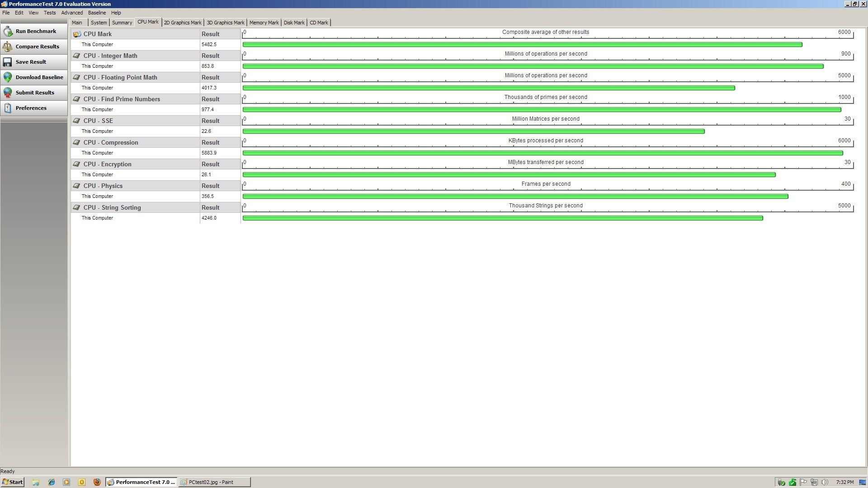Click the stopwatch icon beside Run Benchmark
Image resolution: width=868 pixels, height=488 pixels.
click(x=8, y=31)
